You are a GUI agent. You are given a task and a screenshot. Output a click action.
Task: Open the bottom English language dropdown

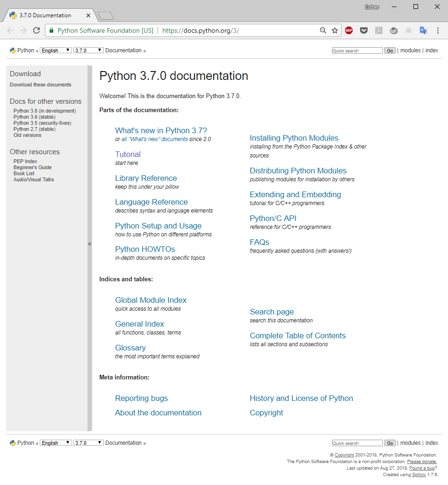coord(56,443)
